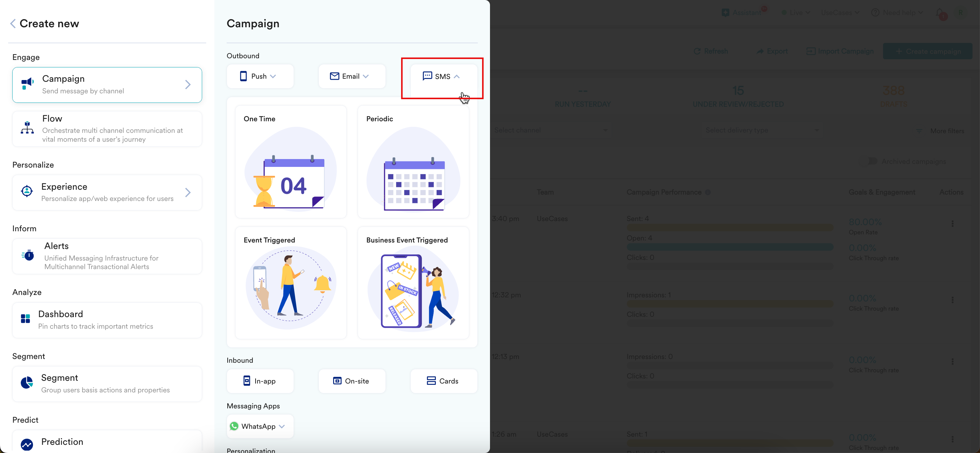Viewport: 980px width, 453px height.
Task: Click the Flow hierarchy icon
Action: [27, 128]
